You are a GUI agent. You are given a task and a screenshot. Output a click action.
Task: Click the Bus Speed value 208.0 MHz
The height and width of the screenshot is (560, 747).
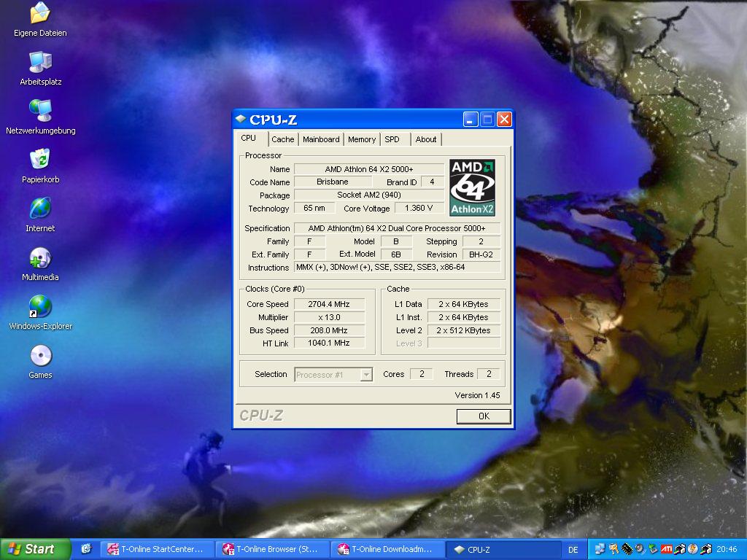pos(329,330)
